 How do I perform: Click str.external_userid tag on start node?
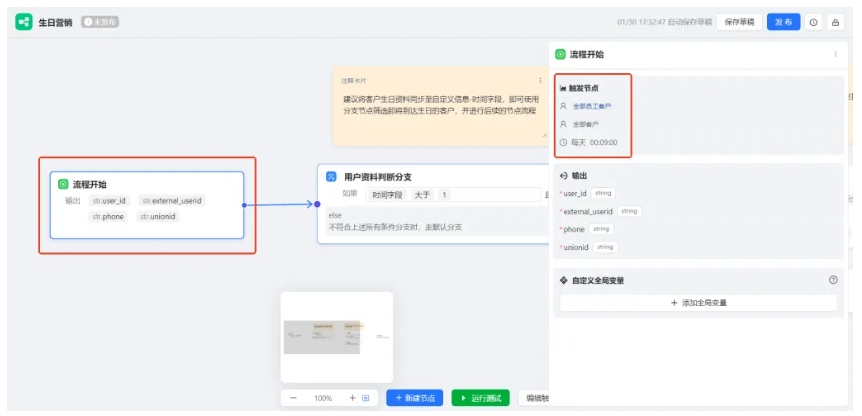pyautogui.click(x=172, y=201)
